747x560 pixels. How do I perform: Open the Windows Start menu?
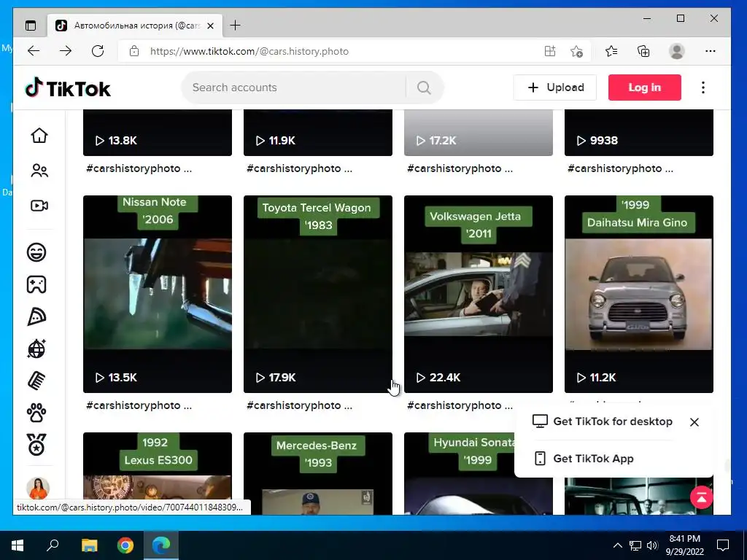pyautogui.click(x=18, y=545)
